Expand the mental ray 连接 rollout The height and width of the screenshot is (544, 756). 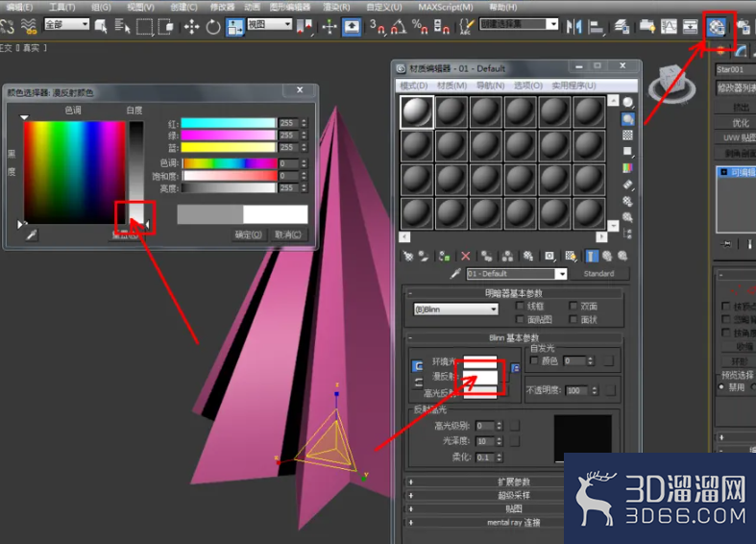pos(514,522)
